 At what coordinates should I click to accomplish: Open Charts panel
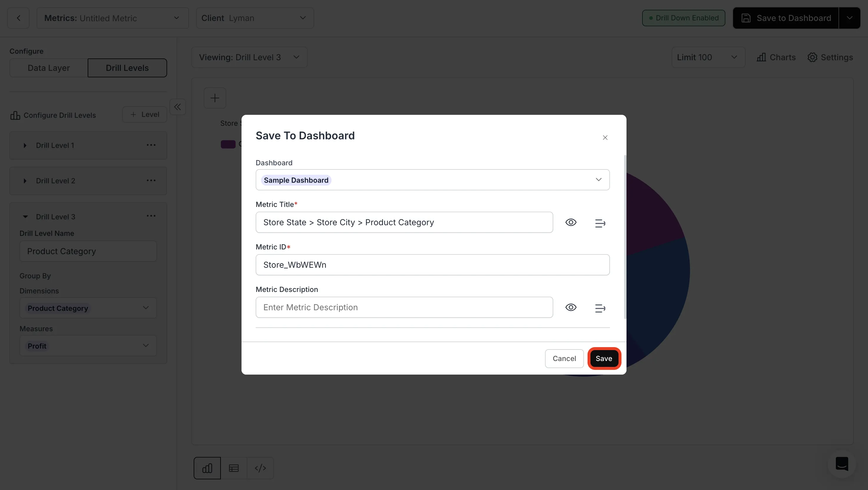click(776, 57)
